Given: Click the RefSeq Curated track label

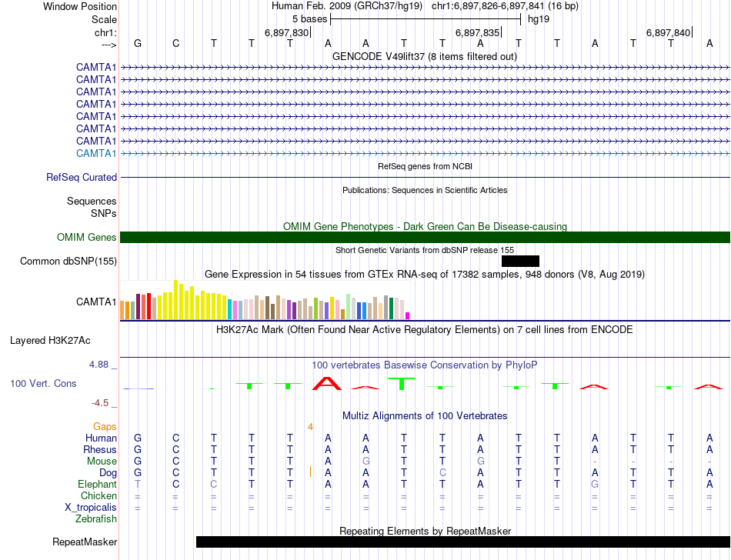Looking at the screenshot, I should coord(82,177).
